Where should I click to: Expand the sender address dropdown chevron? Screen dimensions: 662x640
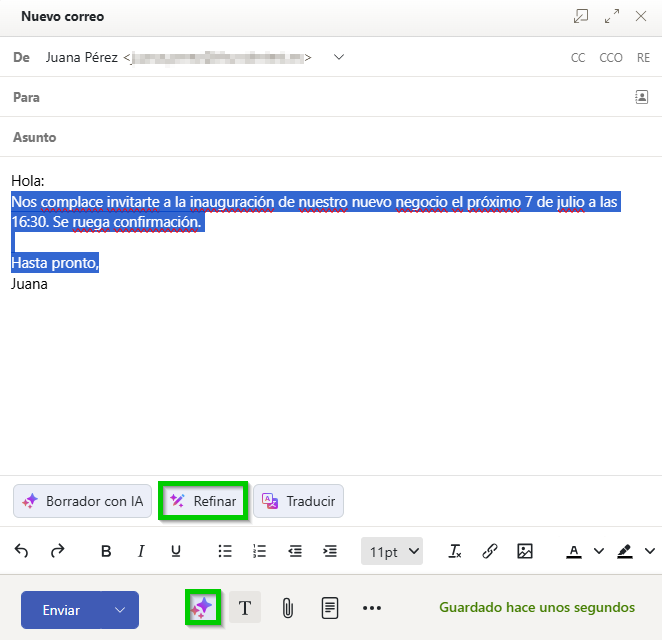339,58
